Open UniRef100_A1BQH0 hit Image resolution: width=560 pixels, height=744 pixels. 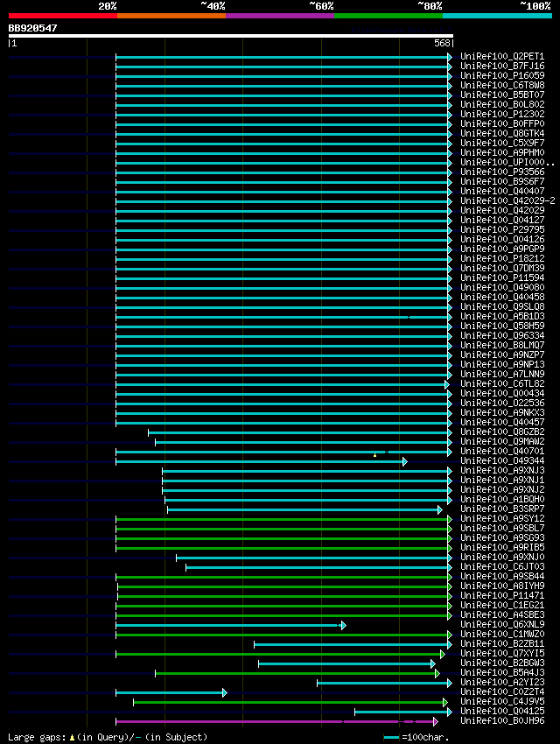point(502,499)
